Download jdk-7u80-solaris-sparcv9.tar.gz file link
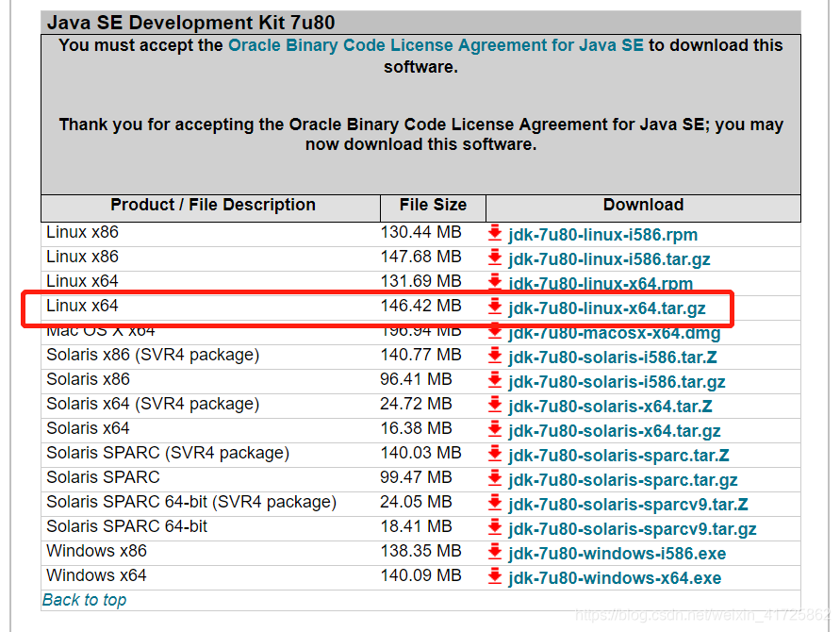Image resolution: width=840 pixels, height=632 pixels. pyautogui.click(x=633, y=529)
